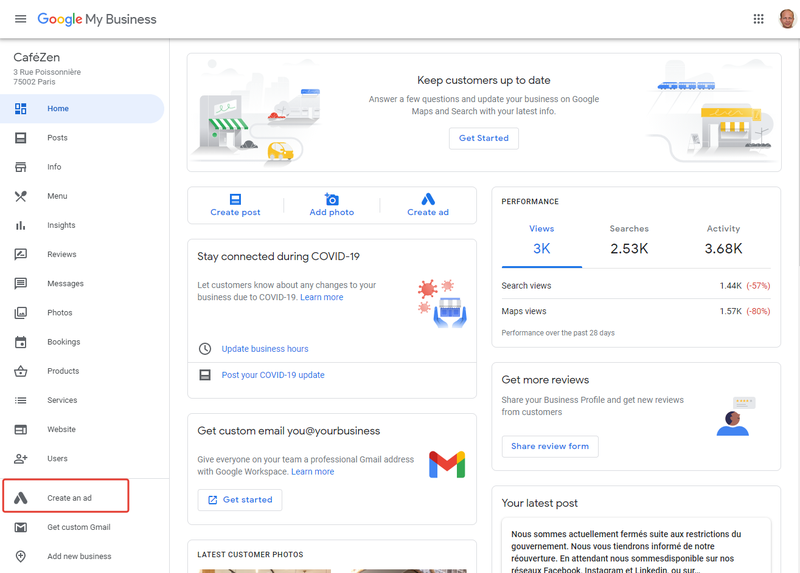Click the Get custom Gmail envelope icon
The width and height of the screenshot is (800, 573).
20,527
